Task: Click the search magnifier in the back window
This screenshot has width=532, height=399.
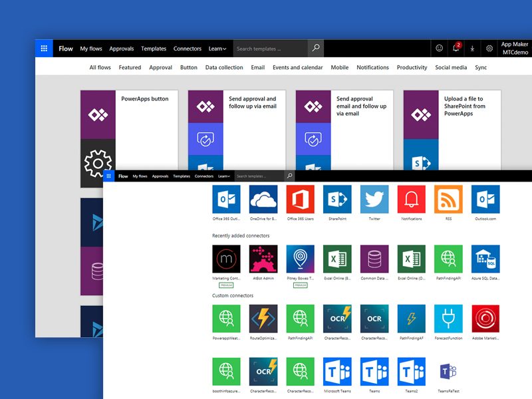Action: pos(316,48)
